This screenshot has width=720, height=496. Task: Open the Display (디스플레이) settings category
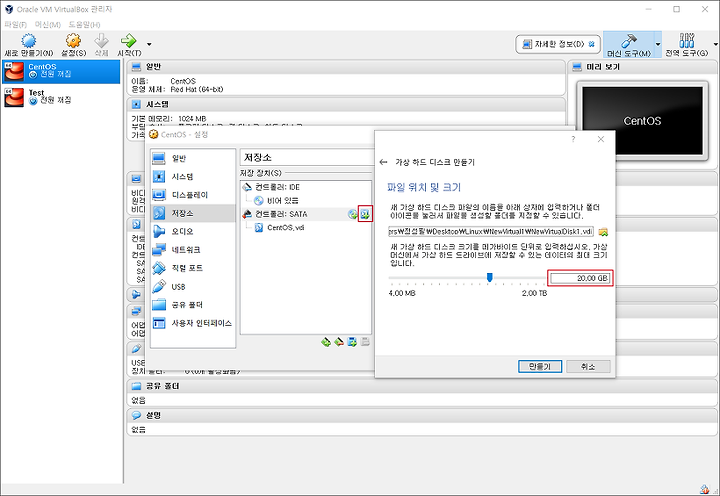(193, 195)
